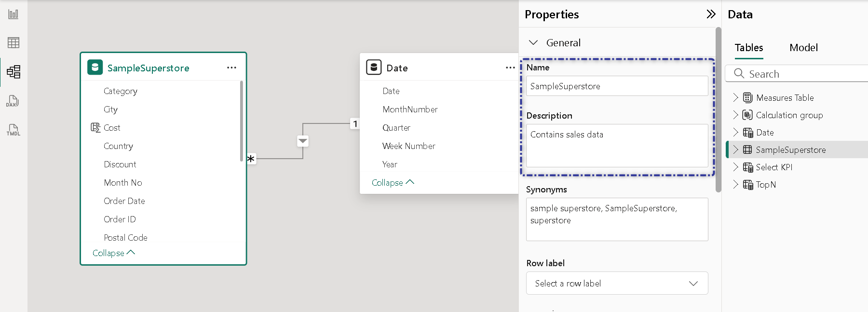Click the TopN table icon
The height and width of the screenshot is (312, 868).
tap(748, 185)
